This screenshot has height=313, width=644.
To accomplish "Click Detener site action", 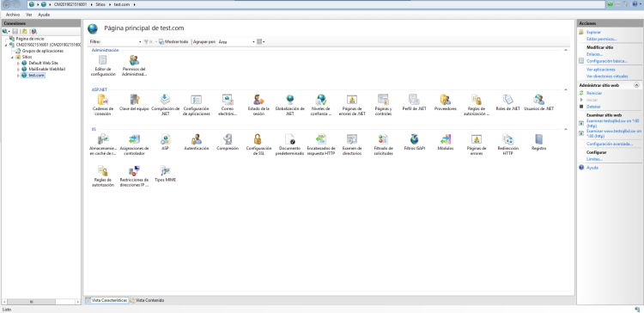I will (593, 107).
